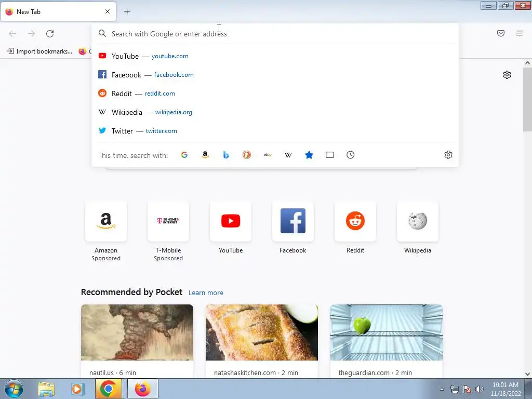Viewport: 532px width, 399px height.
Task: Open new tab page personalize gear
Action: (x=507, y=75)
